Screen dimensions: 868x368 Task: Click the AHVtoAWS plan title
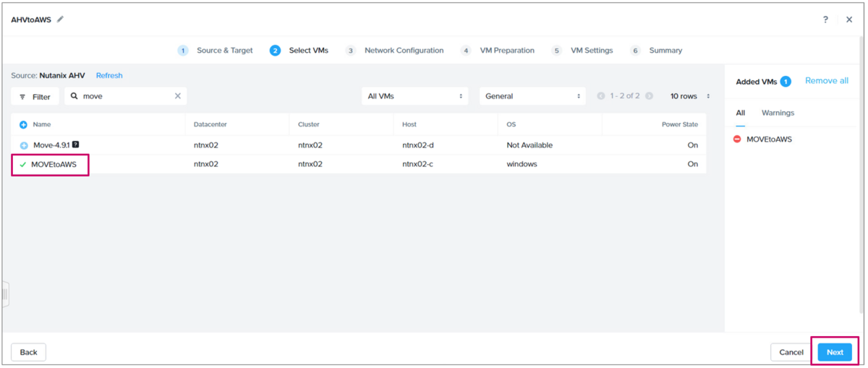31,20
